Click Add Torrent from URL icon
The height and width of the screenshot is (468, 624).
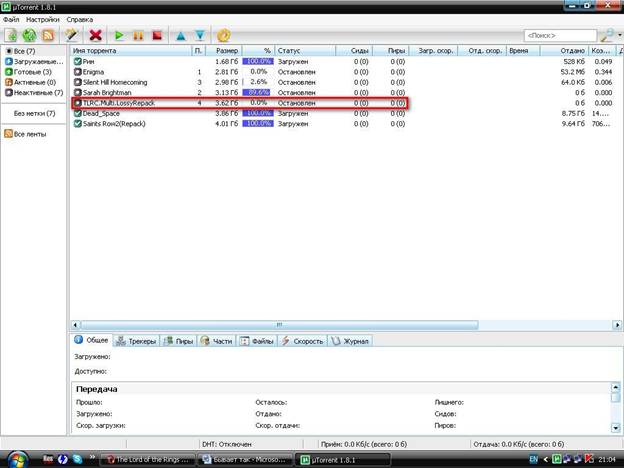(29, 35)
